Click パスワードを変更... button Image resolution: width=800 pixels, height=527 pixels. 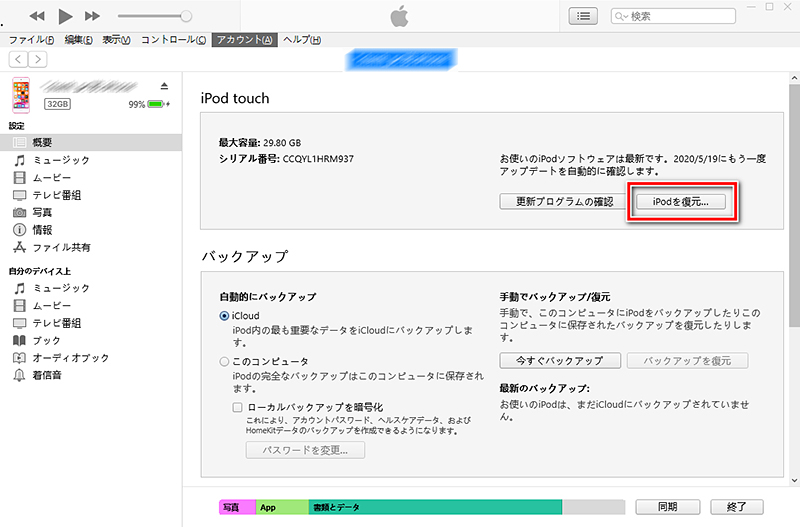(305, 450)
